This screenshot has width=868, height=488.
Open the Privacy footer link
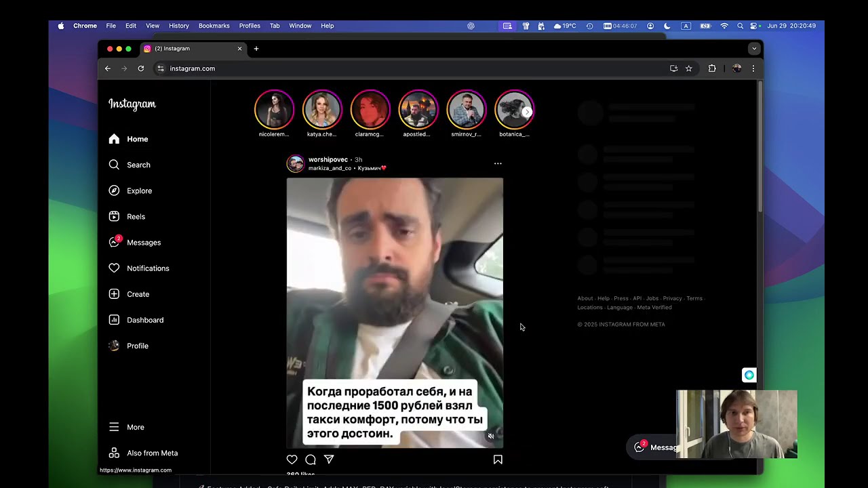click(x=673, y=298)
